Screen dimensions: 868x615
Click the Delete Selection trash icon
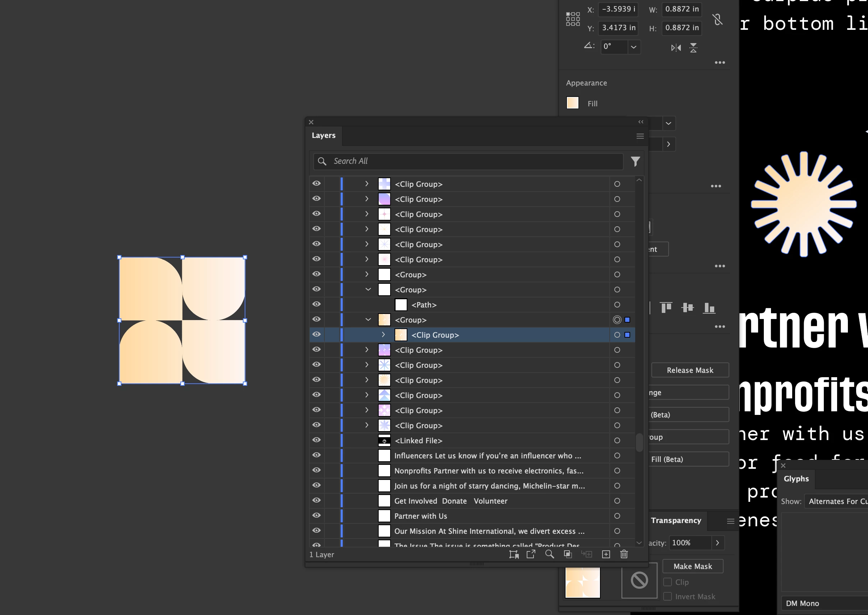[x=624, y=554]
